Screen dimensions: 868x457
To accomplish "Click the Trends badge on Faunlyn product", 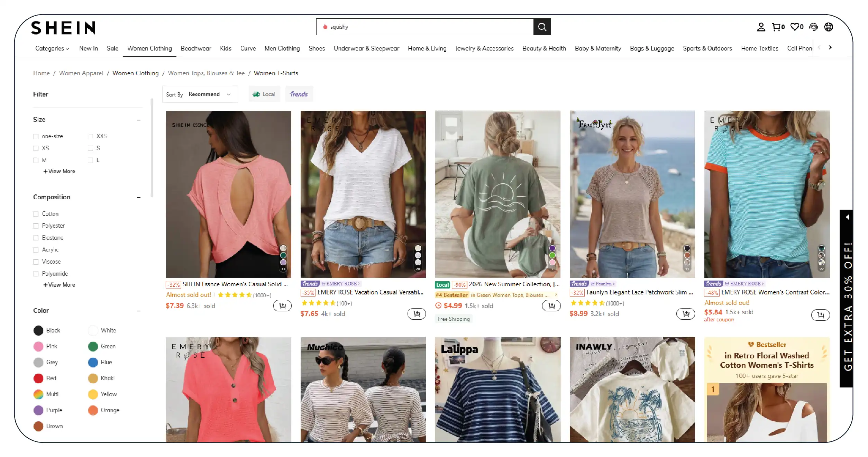I will [579, 284].
